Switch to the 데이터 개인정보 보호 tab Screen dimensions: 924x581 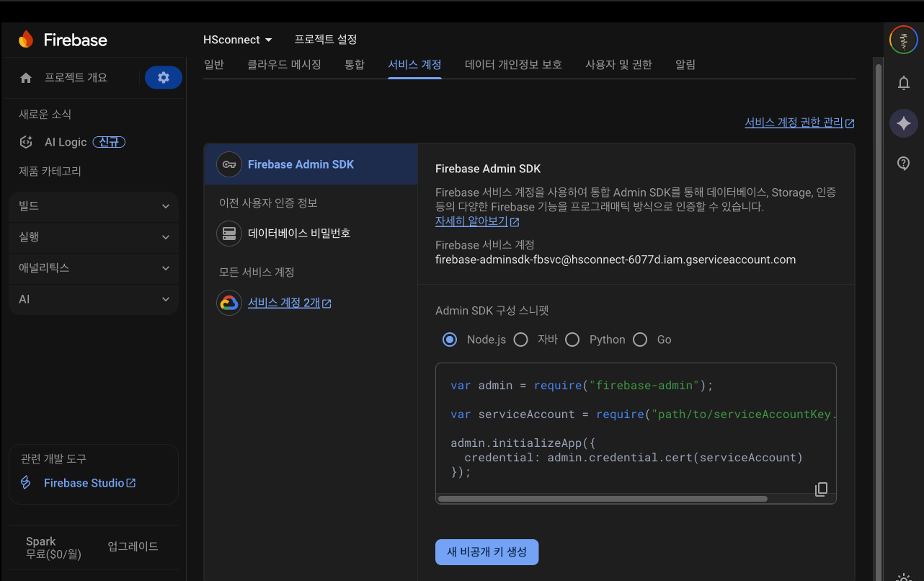[x=513, y=65]
